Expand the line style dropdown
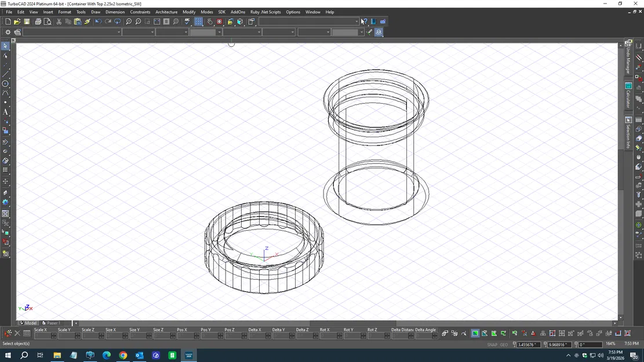Viewport: 644px width, 362px height. 152,32
